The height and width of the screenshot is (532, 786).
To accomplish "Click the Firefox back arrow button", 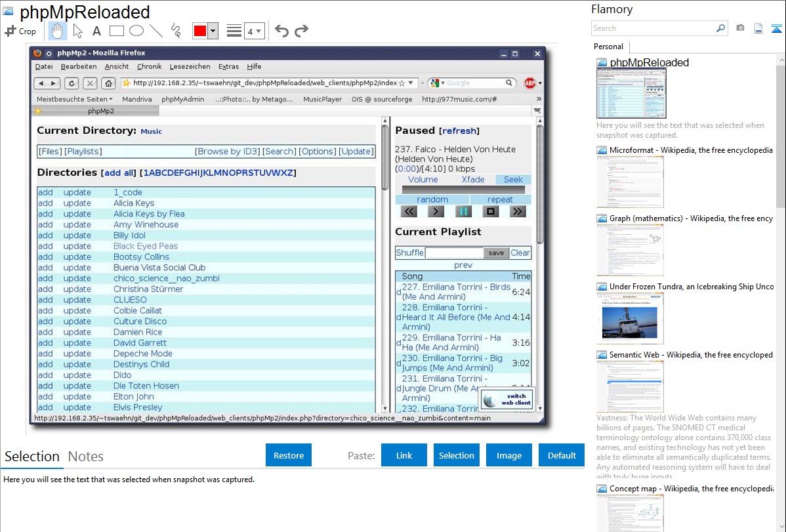I will (x=41, y=83).
